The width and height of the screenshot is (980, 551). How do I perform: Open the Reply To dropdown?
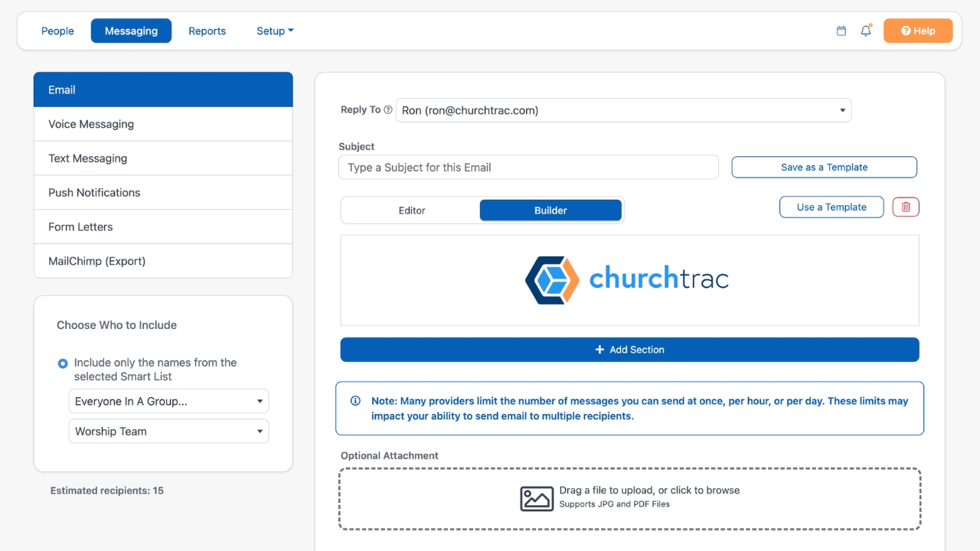coord(623,110)
